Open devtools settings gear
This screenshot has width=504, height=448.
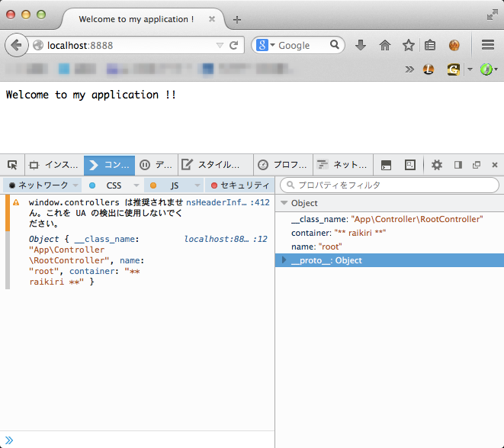pos(436,165)
